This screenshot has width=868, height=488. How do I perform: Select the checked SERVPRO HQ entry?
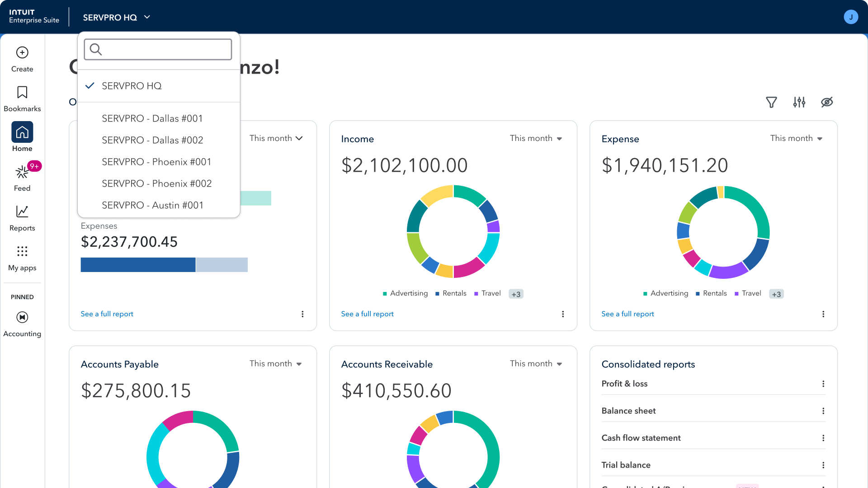[159, 86]
